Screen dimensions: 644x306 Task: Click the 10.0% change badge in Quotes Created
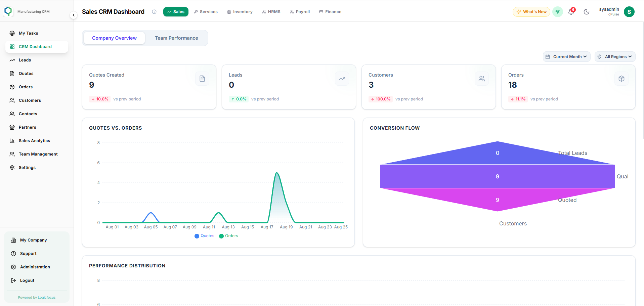coord(100,99)
